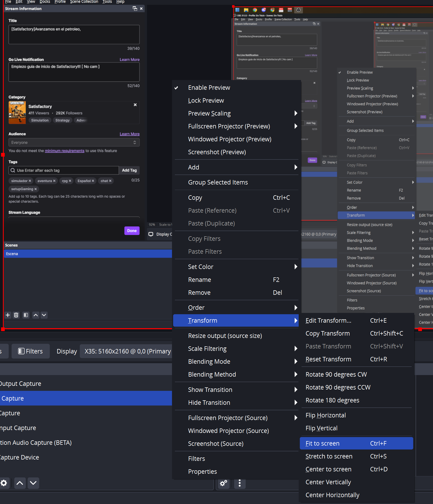This screenshot has height=504, width=433.
Task: Select the Escena scene
Action: [88, 254]
